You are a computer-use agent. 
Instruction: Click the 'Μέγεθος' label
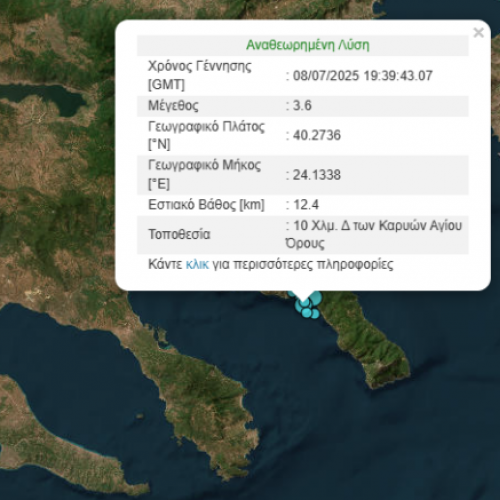click(x=173, y=106)
